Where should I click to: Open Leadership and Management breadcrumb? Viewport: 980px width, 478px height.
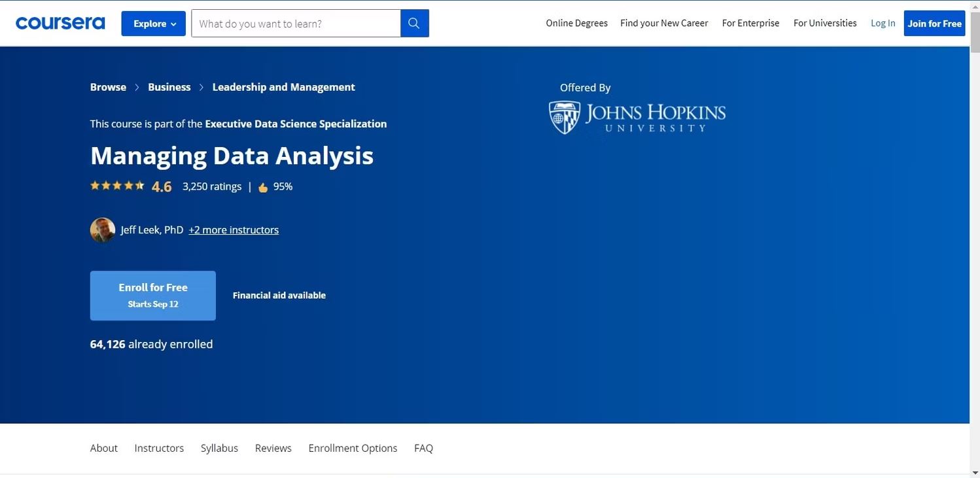point(284,87)
